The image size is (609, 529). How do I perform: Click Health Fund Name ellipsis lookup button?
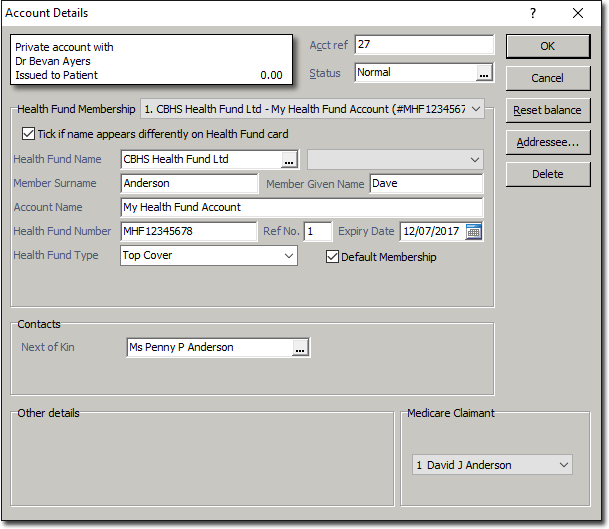(289, 160)
